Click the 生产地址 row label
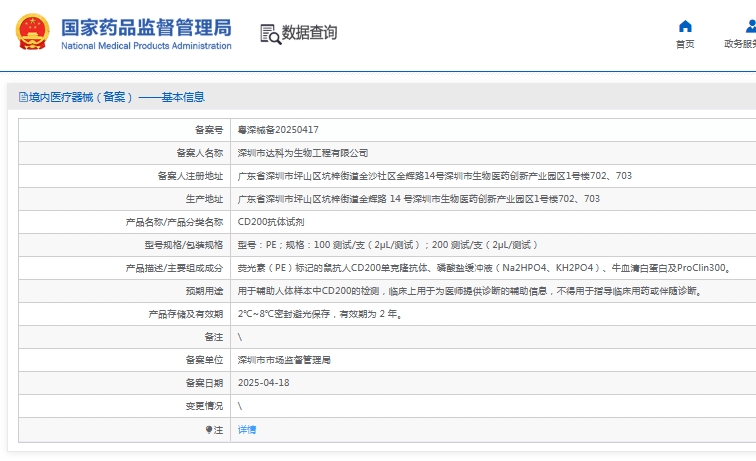The image size is (756, 461). pyautogui.click(x=204, y=199)
